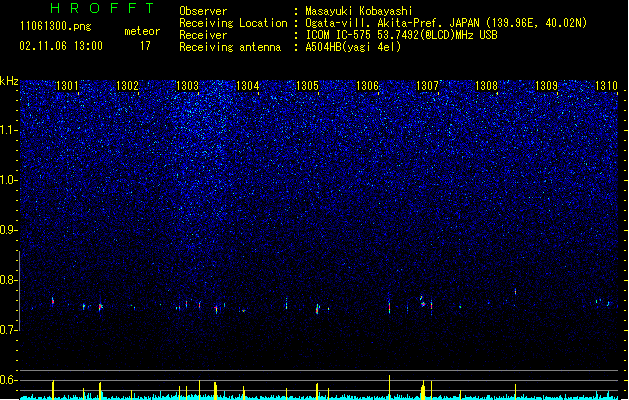
Task: Click time marker 1305
Action: tap(307, 85)
